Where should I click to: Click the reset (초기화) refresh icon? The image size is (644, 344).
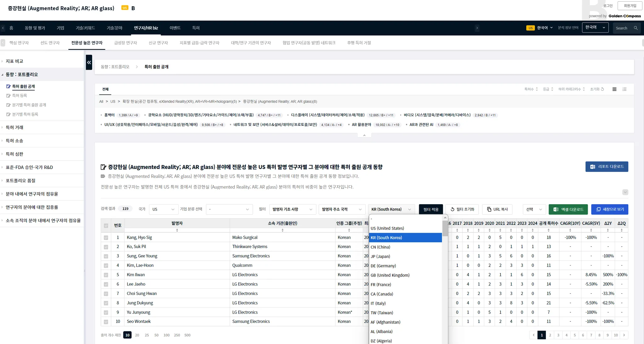[602, 89]
